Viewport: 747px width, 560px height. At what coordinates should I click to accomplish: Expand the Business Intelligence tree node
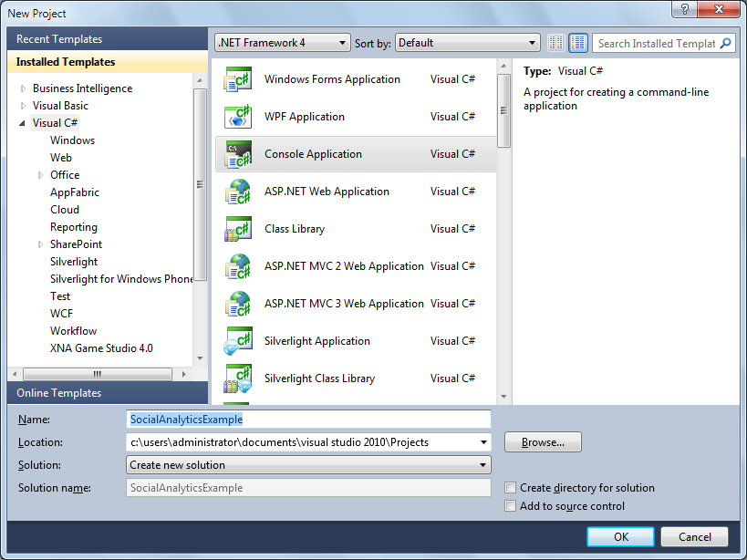[x=23, y=88]
